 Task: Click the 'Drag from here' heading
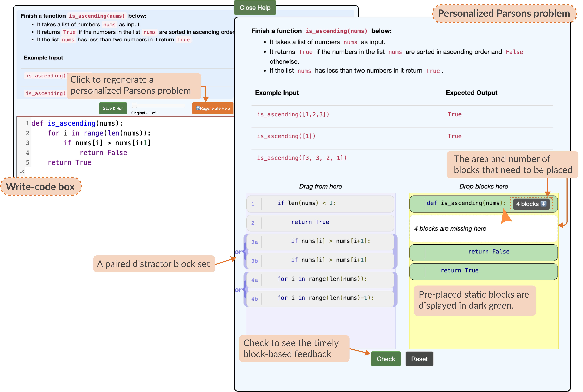point(320,186)
